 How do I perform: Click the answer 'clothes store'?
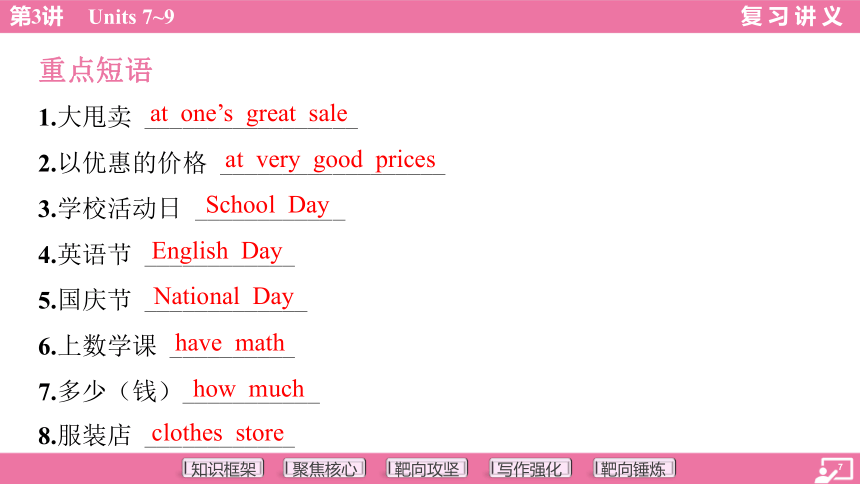(218, 434)
